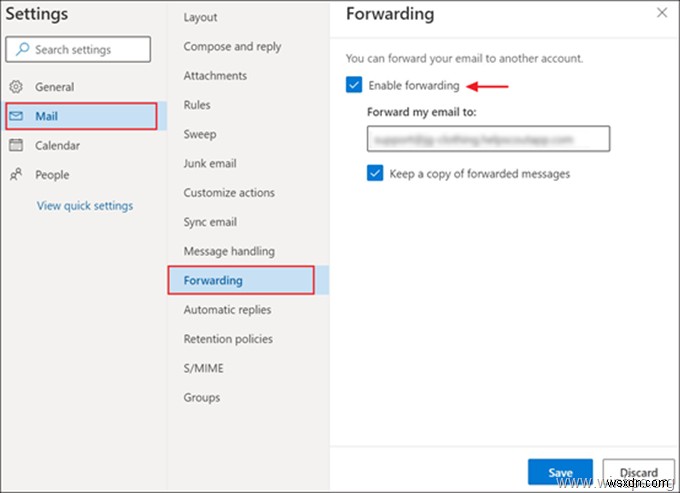Click the Calendar icon

click(16, 145)
